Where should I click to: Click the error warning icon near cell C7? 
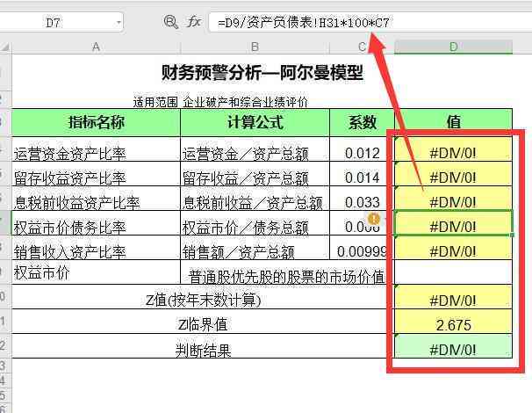(374, 219)
